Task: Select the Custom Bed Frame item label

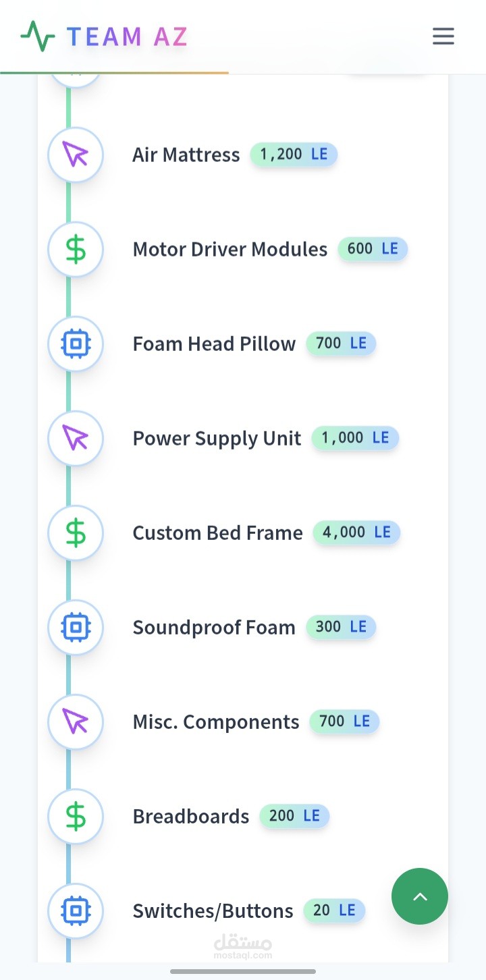Action: click(x=217, y=533)
